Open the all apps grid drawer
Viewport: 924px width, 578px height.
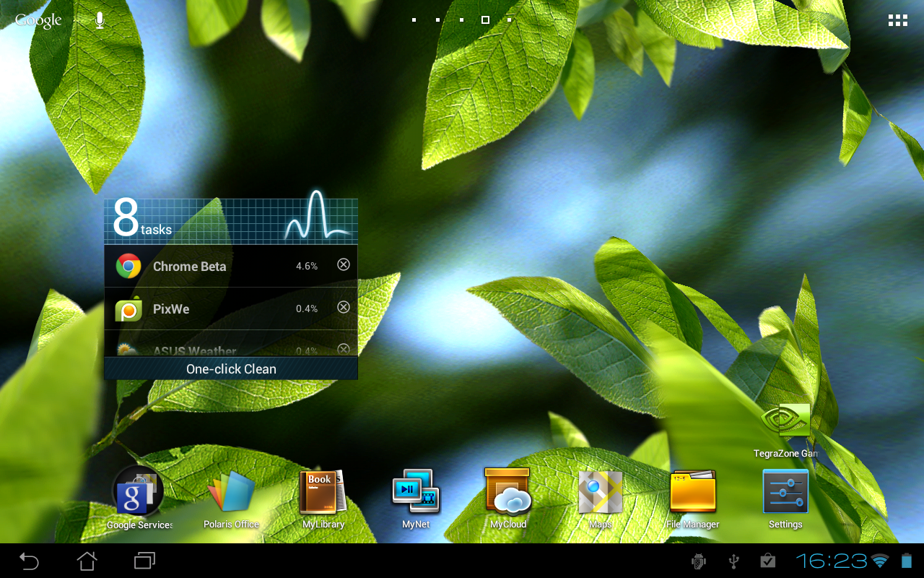(897, 20)
